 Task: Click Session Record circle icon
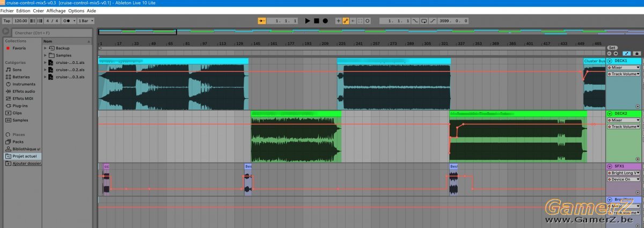tap(368, 21)
